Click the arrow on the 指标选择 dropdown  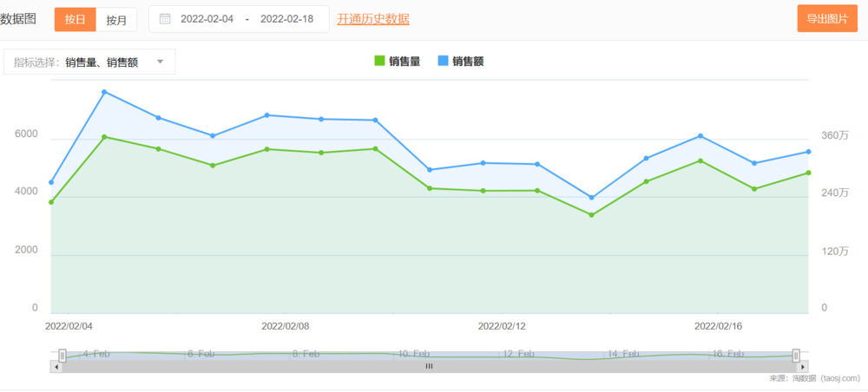point(160,62)
